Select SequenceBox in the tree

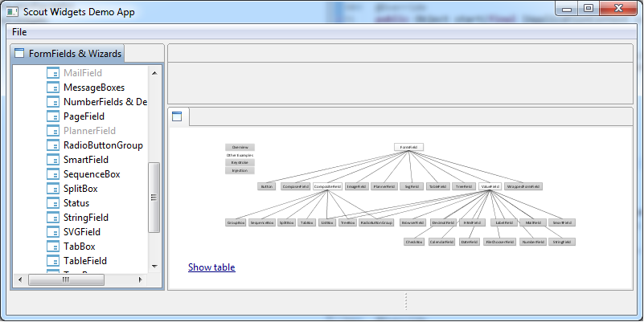pyautogui.click(x=92, y=174)
